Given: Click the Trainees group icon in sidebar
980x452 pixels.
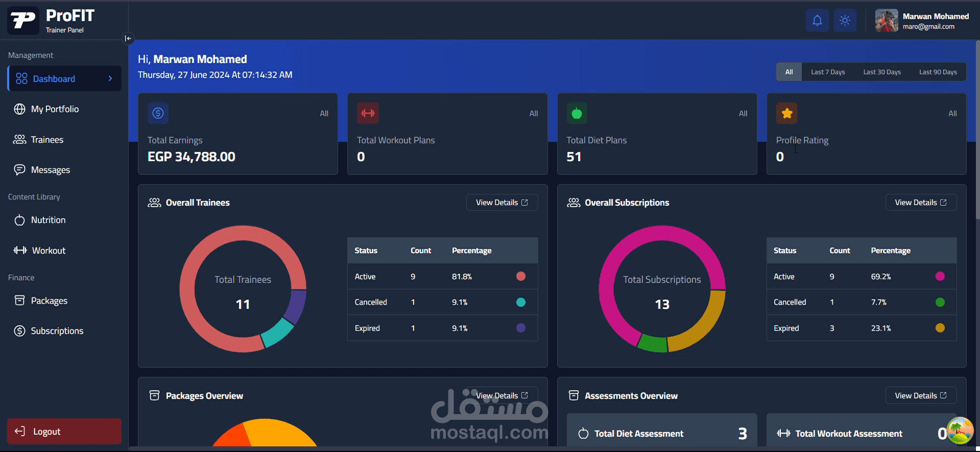Looking at the screenshot, I should click(19, 139).
